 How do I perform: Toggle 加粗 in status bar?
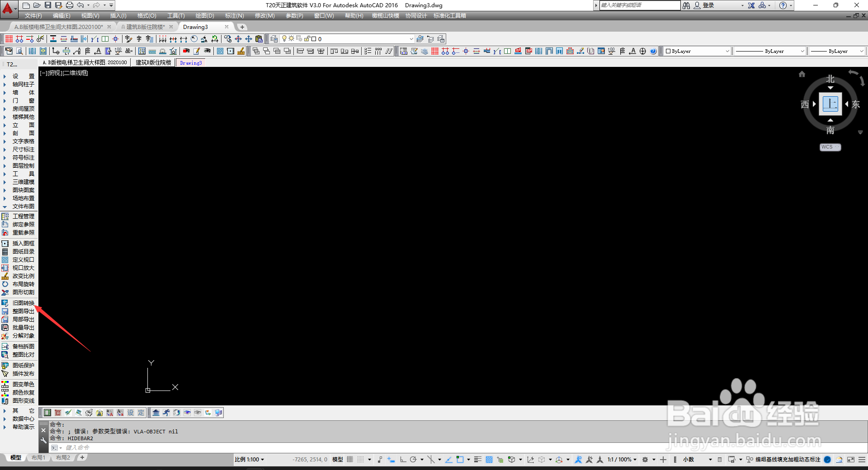click(793, 460)
